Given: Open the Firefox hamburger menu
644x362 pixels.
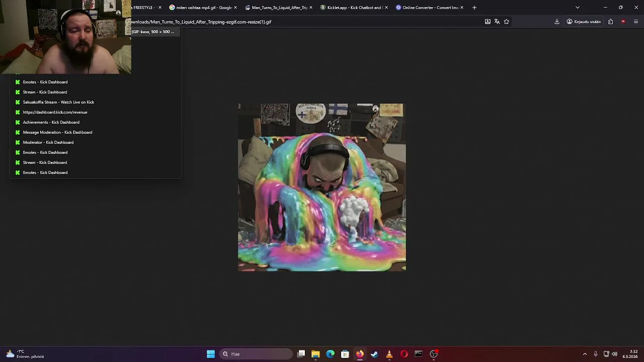Looking at the screenshot, I should pos(636,22).
